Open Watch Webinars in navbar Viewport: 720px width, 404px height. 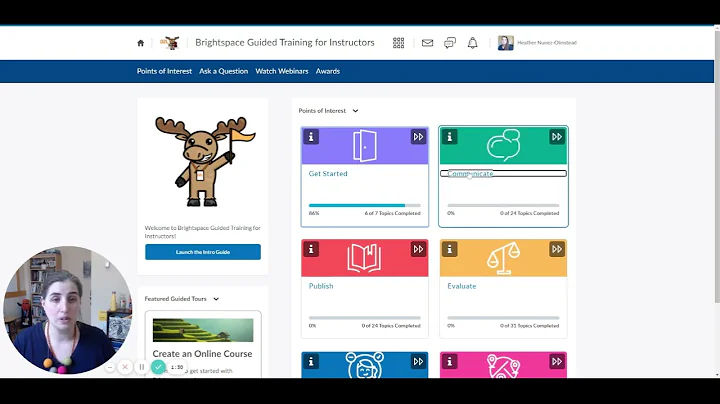point(282,71)
